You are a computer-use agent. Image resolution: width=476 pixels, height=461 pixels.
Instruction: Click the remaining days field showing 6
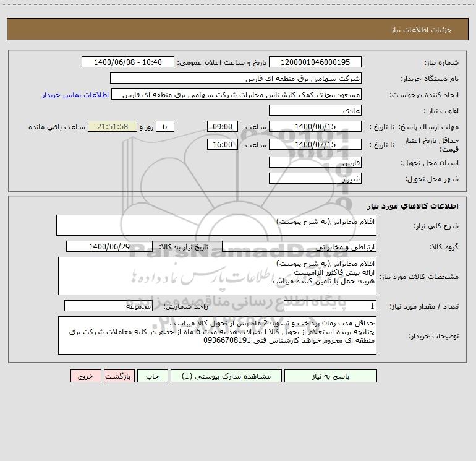[x=165, y=126]
